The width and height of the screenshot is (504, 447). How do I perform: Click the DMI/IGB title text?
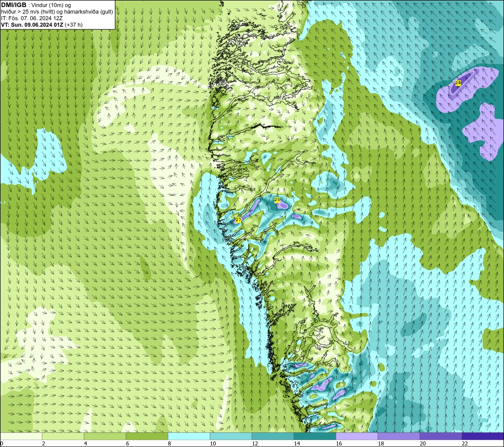(14, 5)
